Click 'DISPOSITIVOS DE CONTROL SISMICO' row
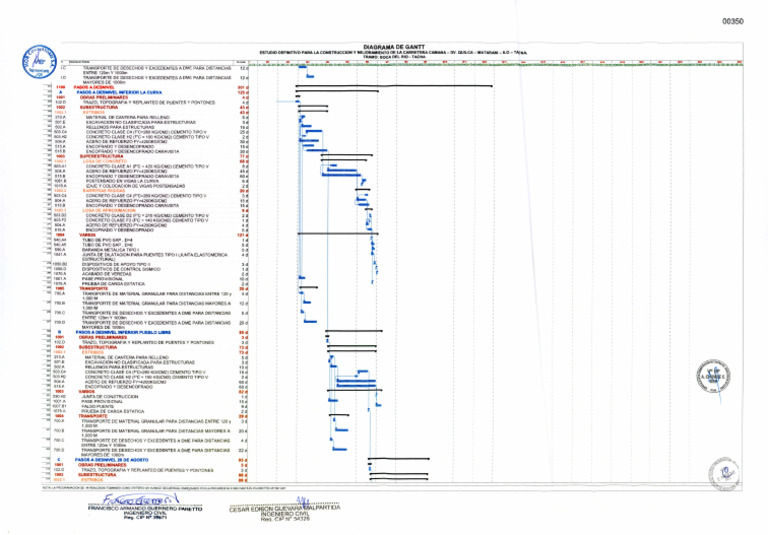 pyautogui.click(x=120, y=269)
